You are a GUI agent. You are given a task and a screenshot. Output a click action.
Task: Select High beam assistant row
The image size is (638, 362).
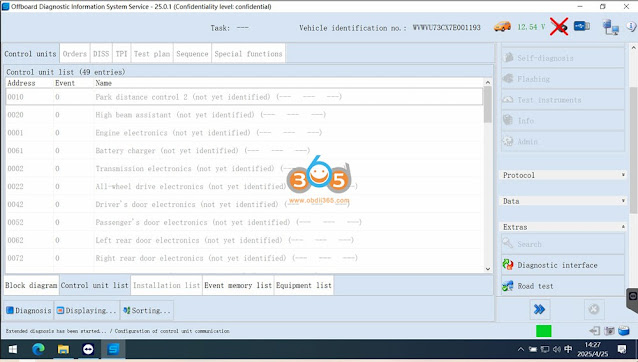click(244, 115)
